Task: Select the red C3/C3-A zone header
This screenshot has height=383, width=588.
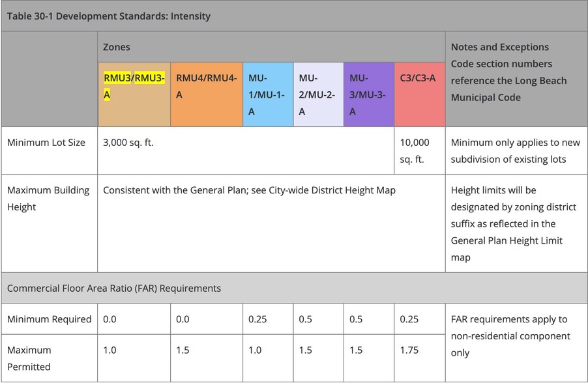Action: pos(418,78)
